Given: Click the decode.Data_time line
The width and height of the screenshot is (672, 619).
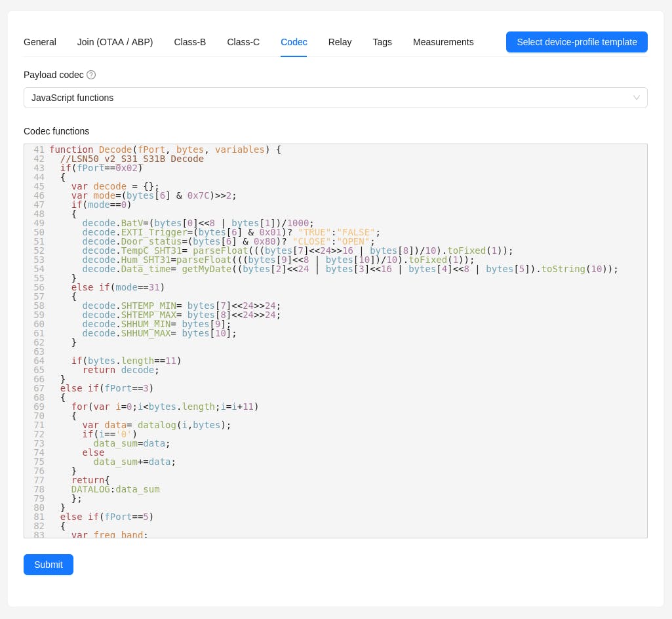Looking at the screenshot, I should point(350,270).
